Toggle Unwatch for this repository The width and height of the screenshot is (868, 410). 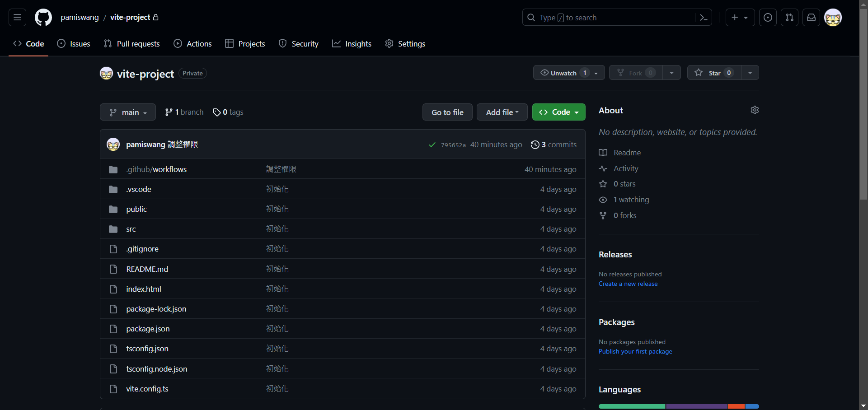tap(569, 73)
